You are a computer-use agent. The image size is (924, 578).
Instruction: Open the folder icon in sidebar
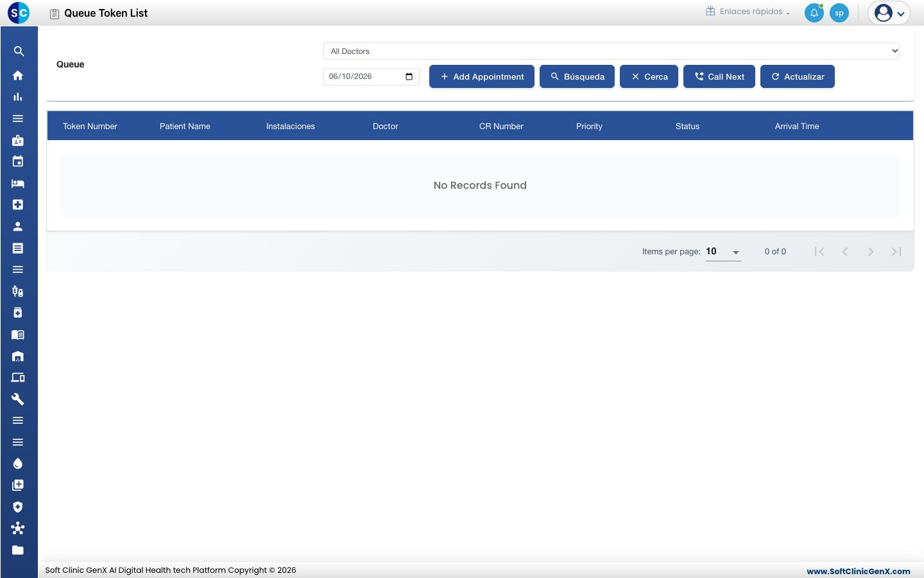click(18, 550)
